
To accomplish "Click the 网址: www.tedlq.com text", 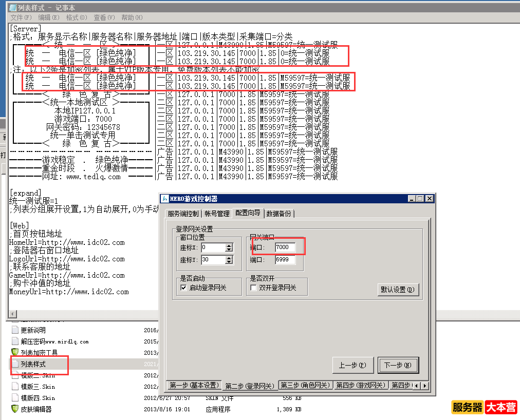I will pos(81,176).
